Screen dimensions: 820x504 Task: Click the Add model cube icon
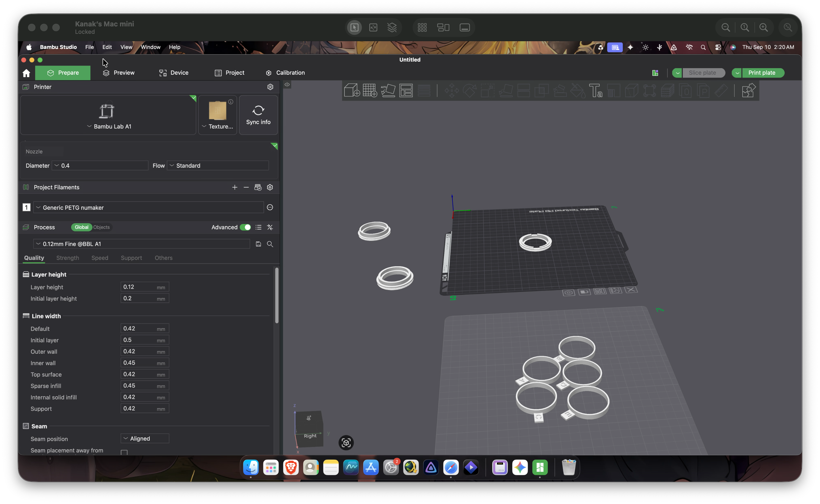tap(352, 90)
